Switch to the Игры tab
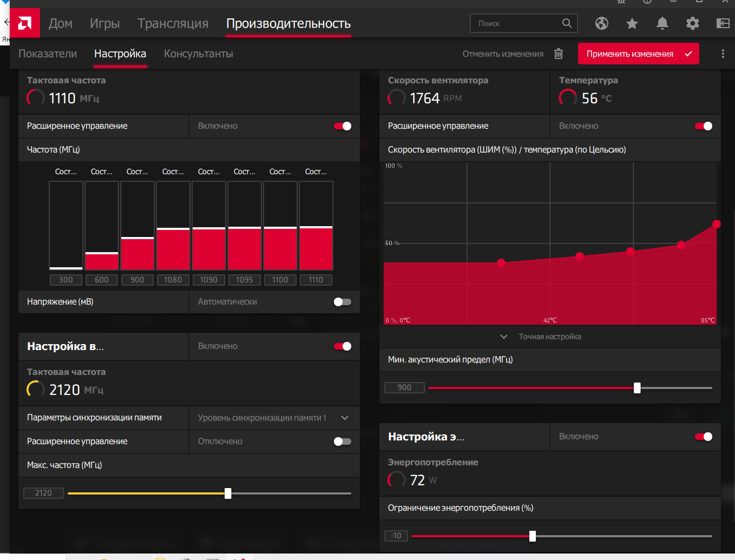Screen dimensions: 735x560 (104, 23)
